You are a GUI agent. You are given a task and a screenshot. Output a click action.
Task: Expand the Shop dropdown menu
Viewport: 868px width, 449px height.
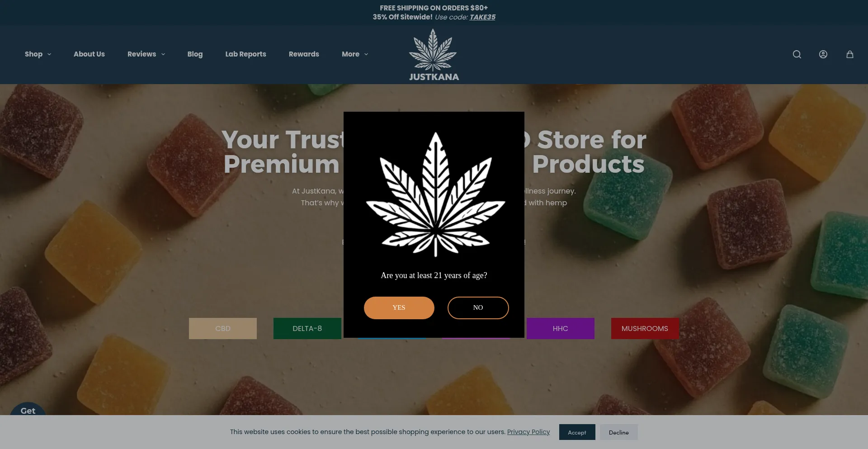point(38,54)
